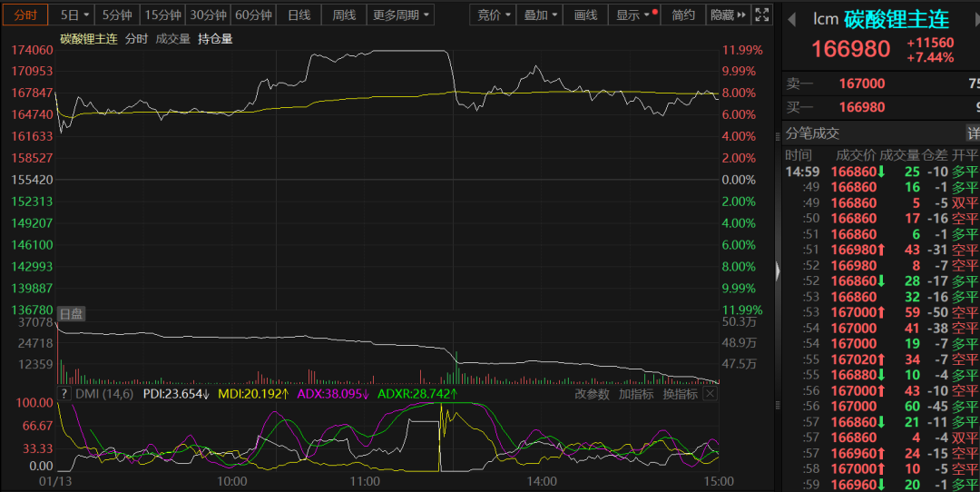980x492 pixels.
Task: Click the 隐藏 double-arrow hide button
Action: pyautogui.click(x=729, y=15)
